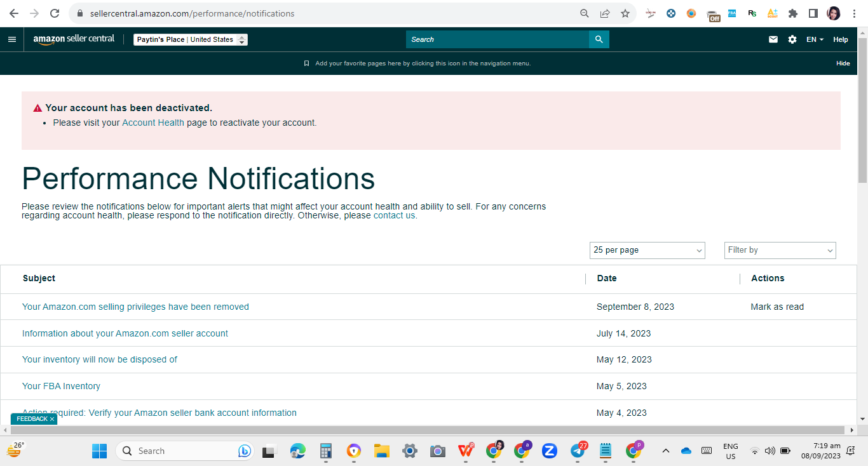Viewport: 868px width, 466px height.
Task: Open the RS extension icon
Action: 752,13
